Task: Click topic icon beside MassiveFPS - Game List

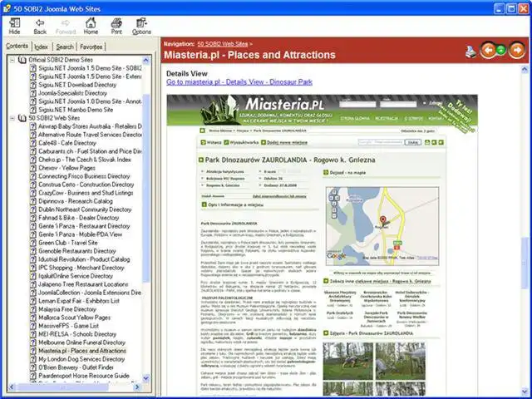Action: (33, 326)
